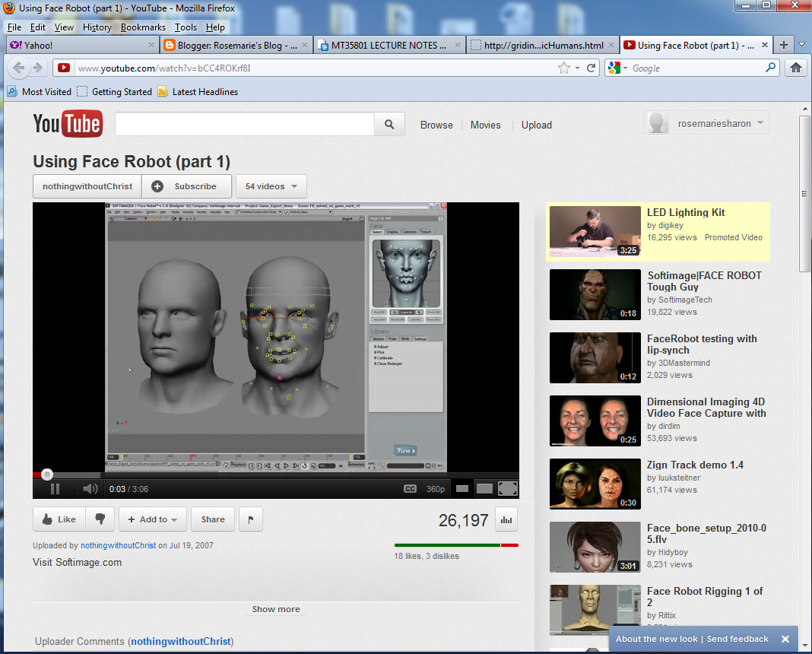Open Face Robot Rigging 1 of 2
812x654 pixels.
point(705,596)
